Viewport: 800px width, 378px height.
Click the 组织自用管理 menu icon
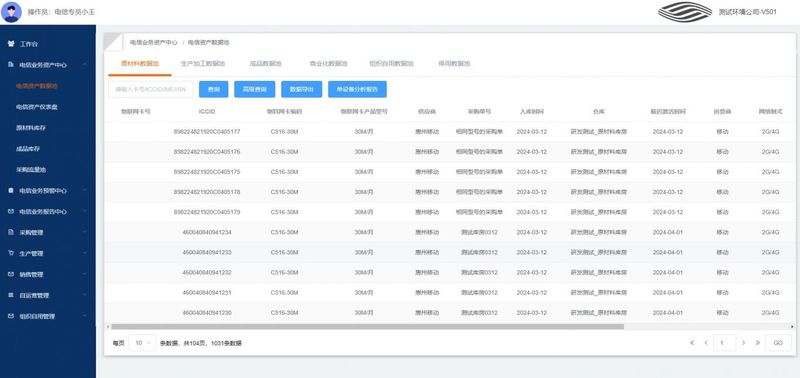coord(11,316)
